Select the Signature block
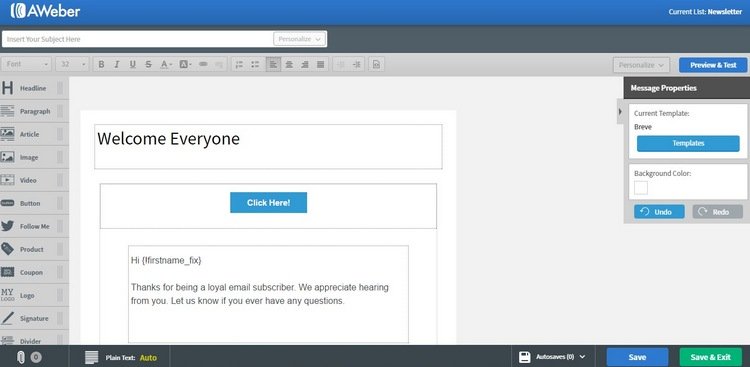The width and height of the screenshot is (750, 367). (33, 318)
